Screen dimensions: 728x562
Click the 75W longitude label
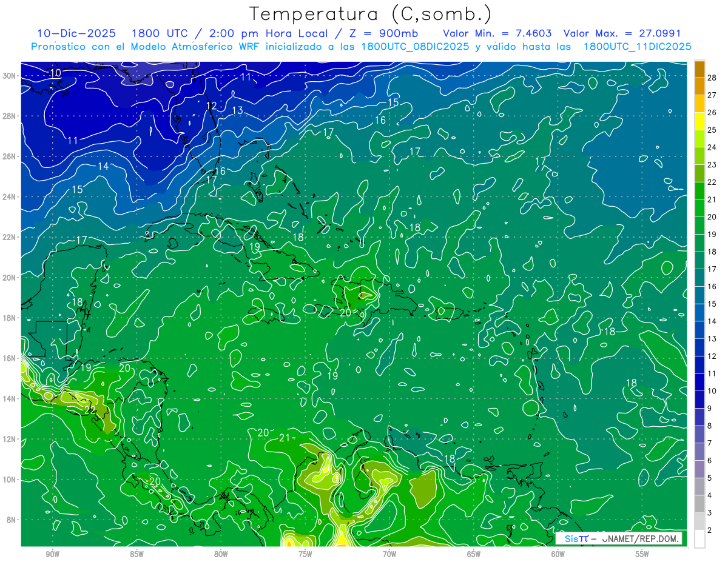[x=305, y=555]
